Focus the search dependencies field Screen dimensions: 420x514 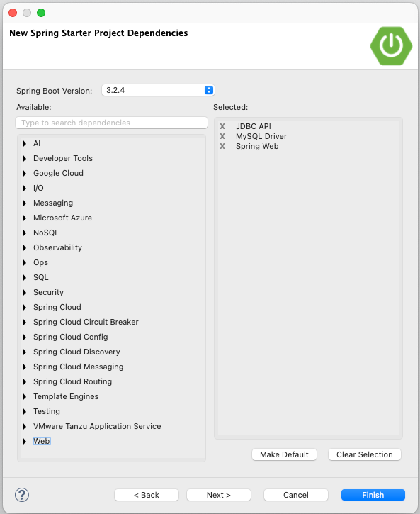(111, 123)
